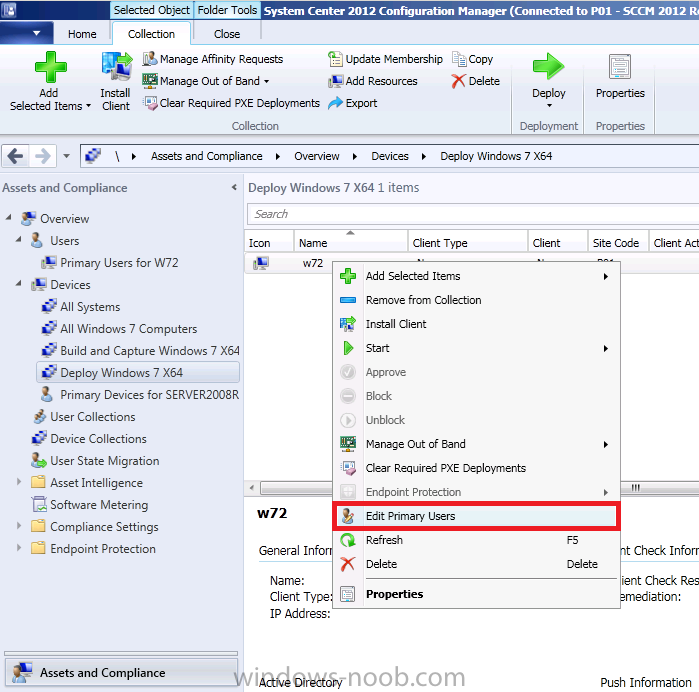Sort by the Name column header
The height and width of the screenshot is (692, 699).
click(350, 243)
